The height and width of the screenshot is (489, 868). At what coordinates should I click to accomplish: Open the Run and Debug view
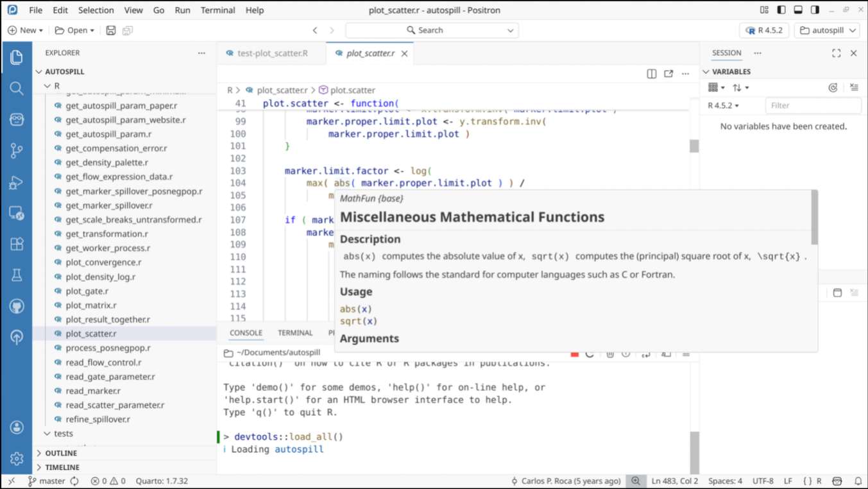17,182
